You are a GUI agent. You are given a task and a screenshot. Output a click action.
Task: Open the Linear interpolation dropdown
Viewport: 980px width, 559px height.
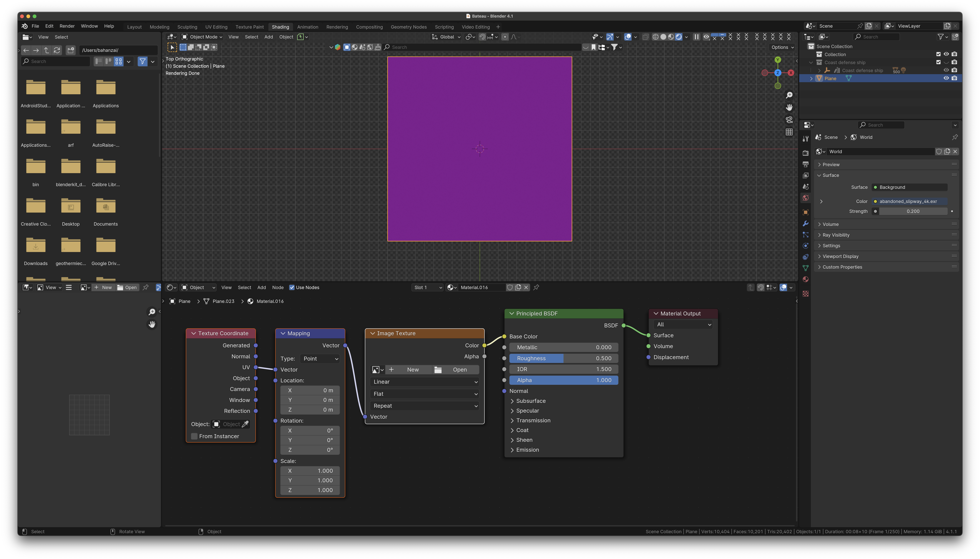[425, 382]
